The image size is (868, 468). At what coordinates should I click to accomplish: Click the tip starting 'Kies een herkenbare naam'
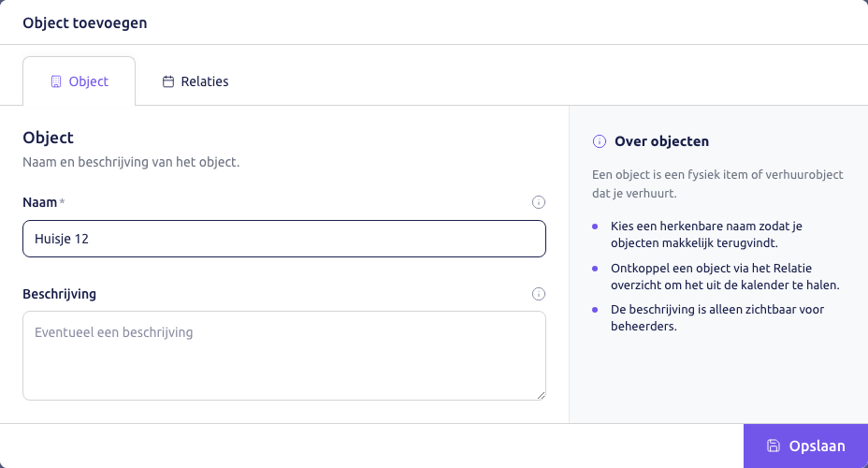tap(706, 234)
